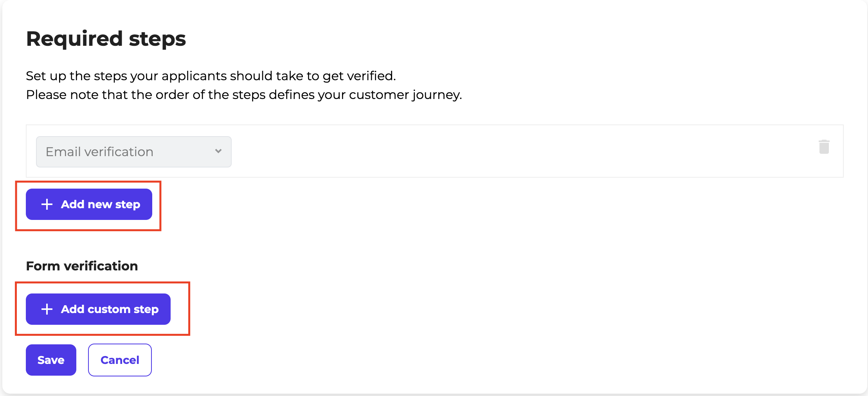The height and width of the screenshot is (396, 868).
Task: Open the Email verification step dropdown
Action: [133, 152]
